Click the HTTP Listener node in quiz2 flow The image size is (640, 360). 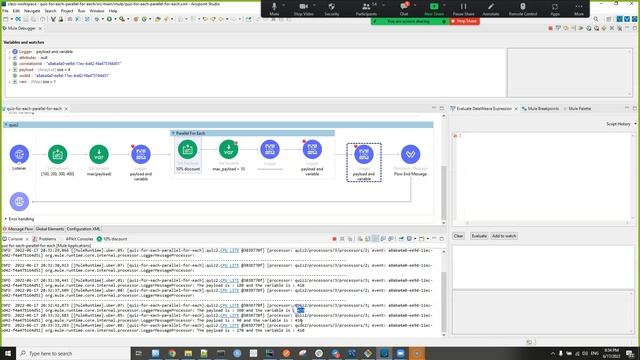tap(19, 154)
